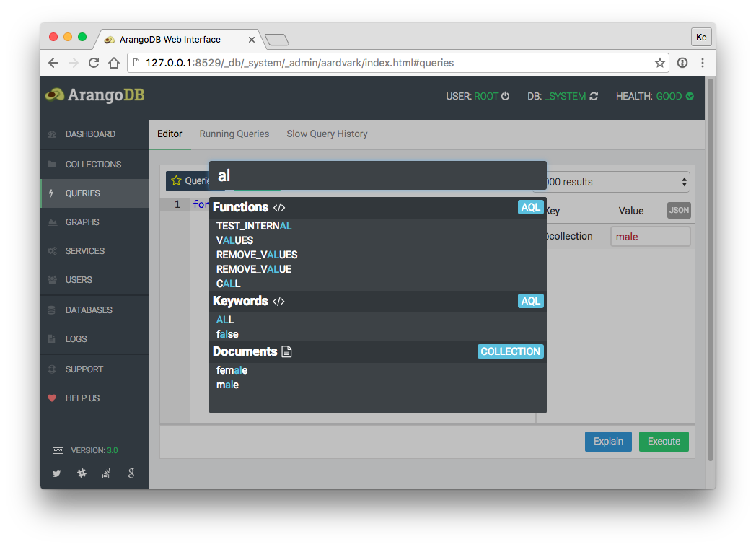Click the Explain button
Image resolution: width=756 pixels, height=547 pixels.
(608, 442)
